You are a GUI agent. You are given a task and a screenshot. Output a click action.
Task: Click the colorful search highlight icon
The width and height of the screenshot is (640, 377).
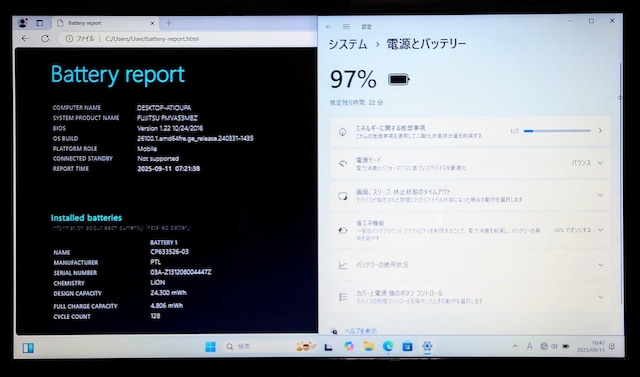pos(306,346)
